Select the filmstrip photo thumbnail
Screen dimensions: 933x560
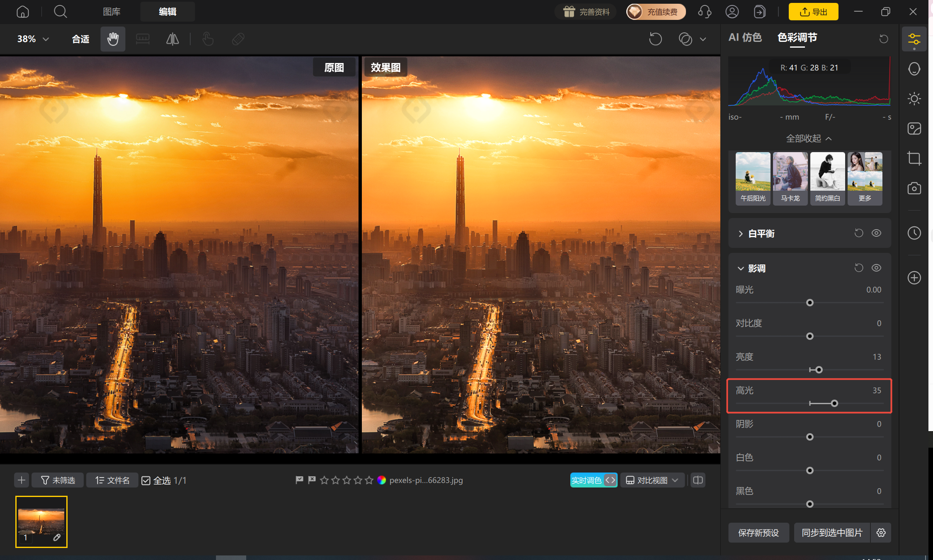coord(41,522)
